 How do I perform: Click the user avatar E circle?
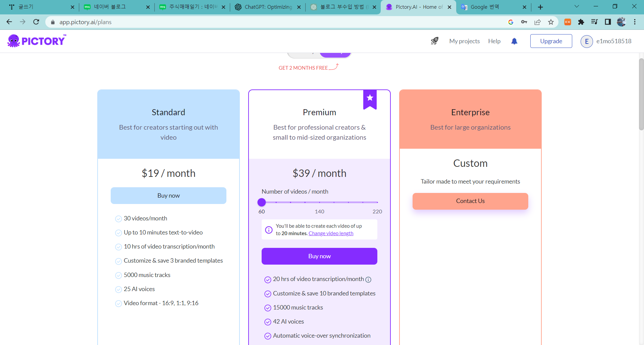coord(587,41)
